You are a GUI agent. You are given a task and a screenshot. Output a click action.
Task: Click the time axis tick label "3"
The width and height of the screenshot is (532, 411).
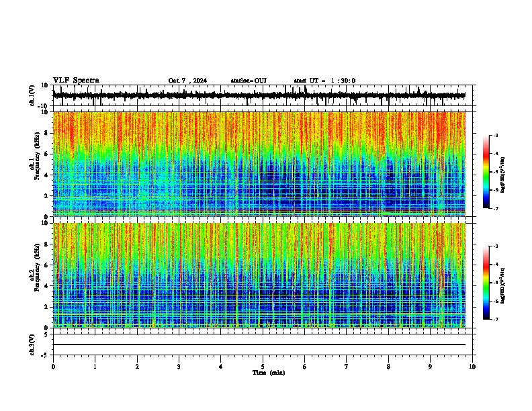(x=179, y=367)
